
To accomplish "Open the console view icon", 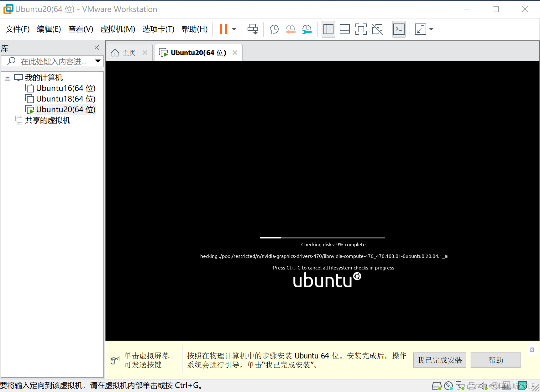I will (399, 29).
